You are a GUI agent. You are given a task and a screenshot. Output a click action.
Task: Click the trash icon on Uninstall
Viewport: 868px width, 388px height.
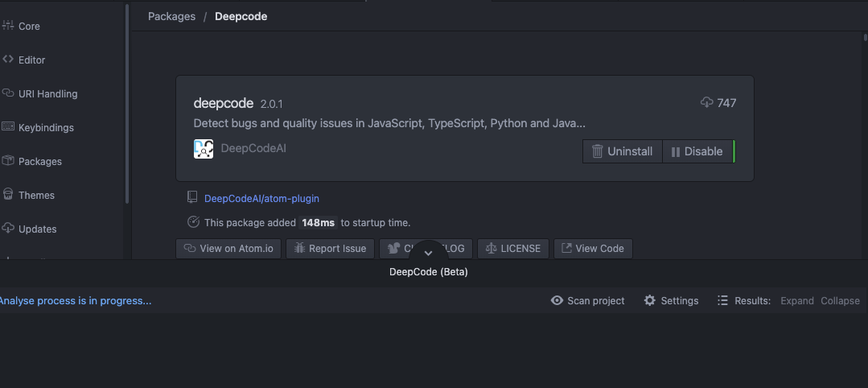click(598, 151)
